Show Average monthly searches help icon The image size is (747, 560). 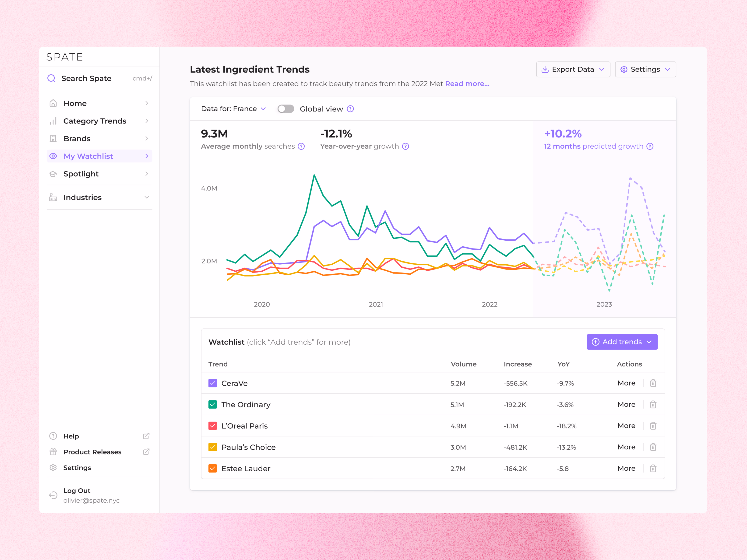pyautogui.click(x=301, y=146)
